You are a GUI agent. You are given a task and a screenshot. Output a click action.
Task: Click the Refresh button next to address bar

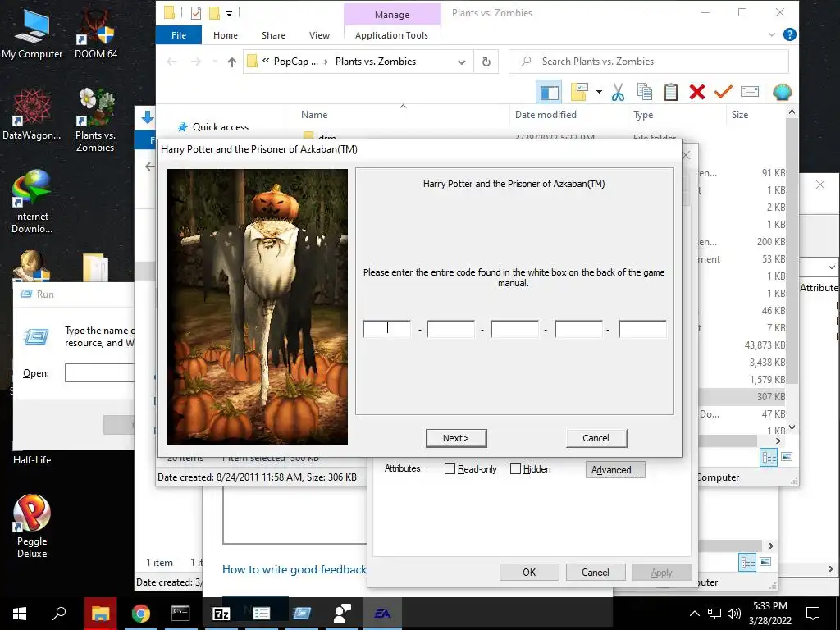click(486, 62)
